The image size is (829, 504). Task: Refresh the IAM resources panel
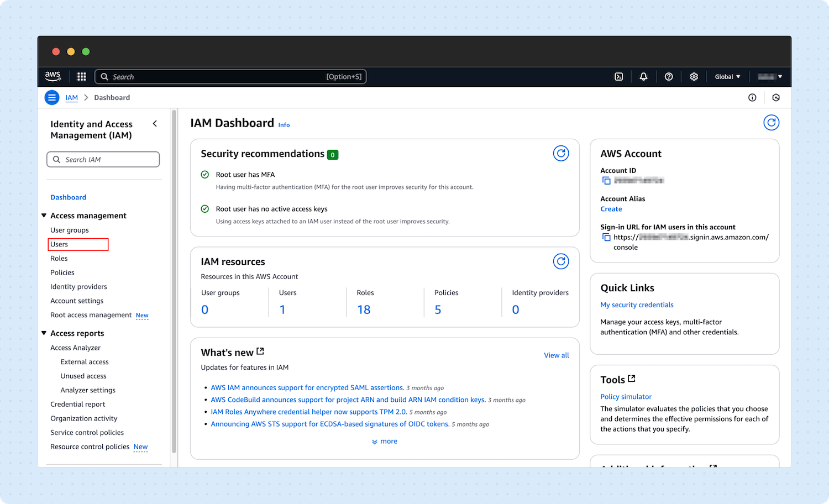pyautogui.click(x=561, y=261)
